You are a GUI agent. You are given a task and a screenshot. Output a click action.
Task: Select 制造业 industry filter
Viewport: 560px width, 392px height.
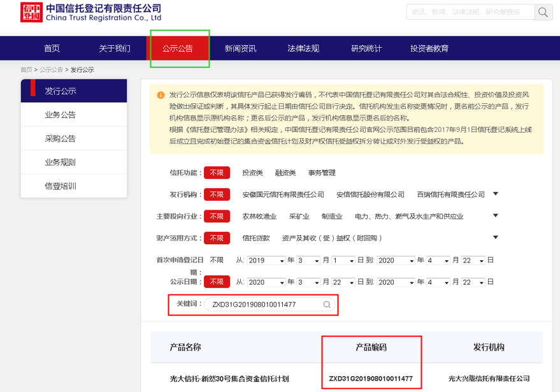pos(332,216)
